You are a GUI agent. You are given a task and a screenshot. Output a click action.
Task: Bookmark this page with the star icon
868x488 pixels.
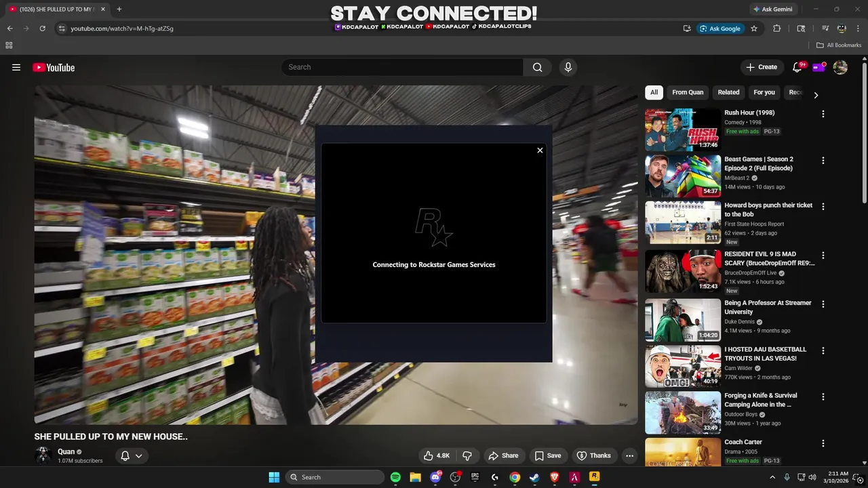754,28
